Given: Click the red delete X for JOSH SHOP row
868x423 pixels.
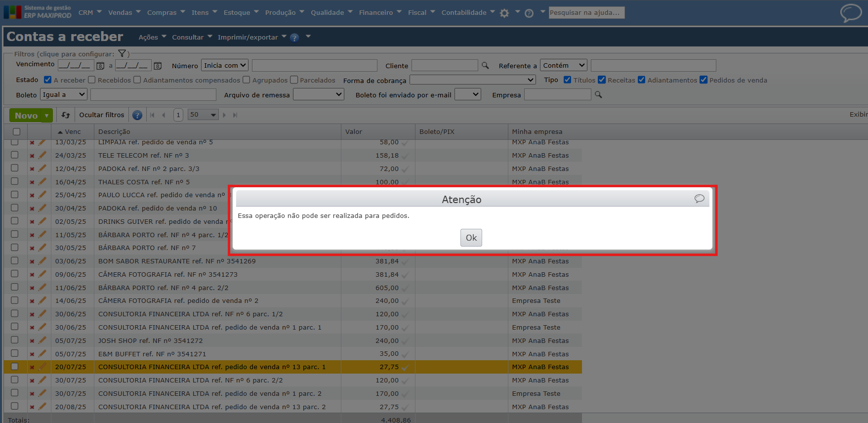Looking at the screenshot, I should click(32, 341).
